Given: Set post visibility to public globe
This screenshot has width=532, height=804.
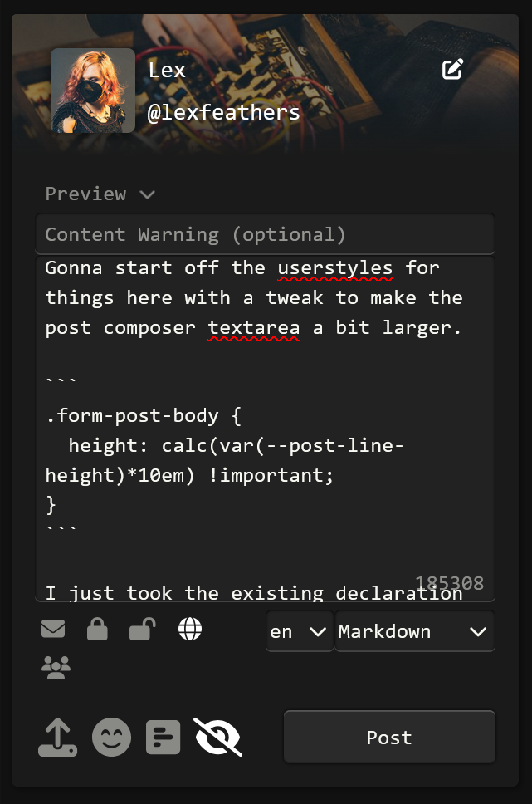Looking at the screenshot, I should [190, 630].
